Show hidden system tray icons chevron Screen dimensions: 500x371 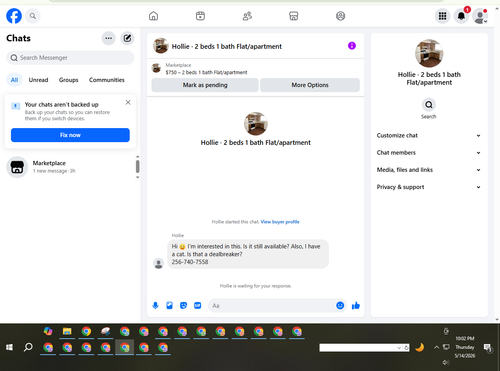(436, 347)
